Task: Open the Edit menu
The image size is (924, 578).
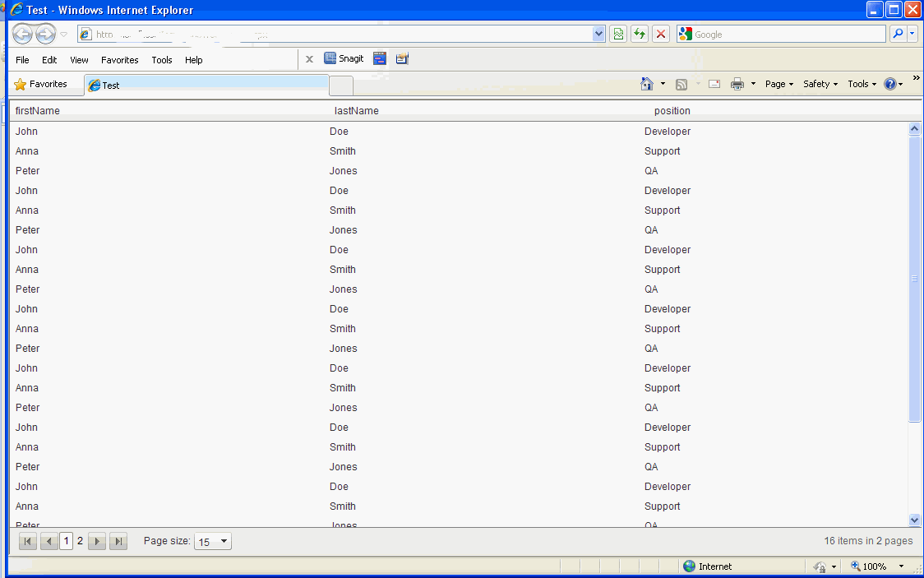Action: coord(49,60)
